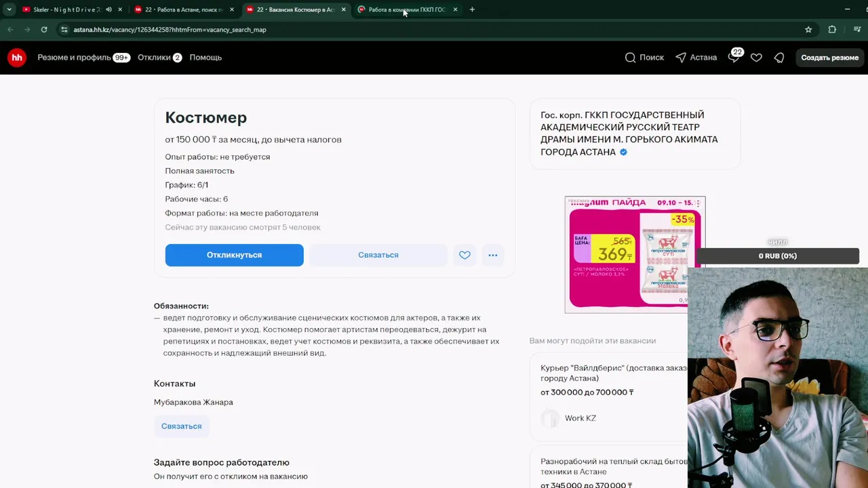This screenshot has width=868, height=488.
Task: View site information icon in address bar
Action: click(x=64, y=29)
